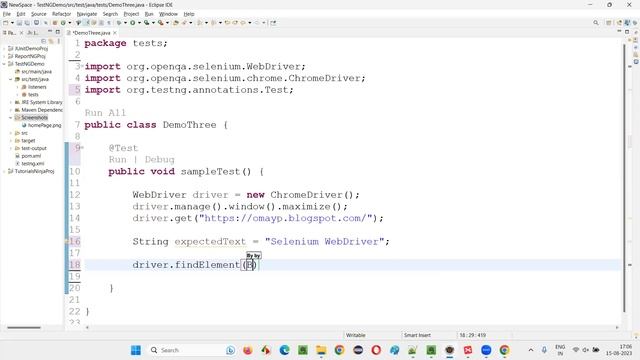Click the Save toolbar icon
Image resolution: width=640 pixels, height=360 pixels.
pyautogui.click(x=19, y=23)
